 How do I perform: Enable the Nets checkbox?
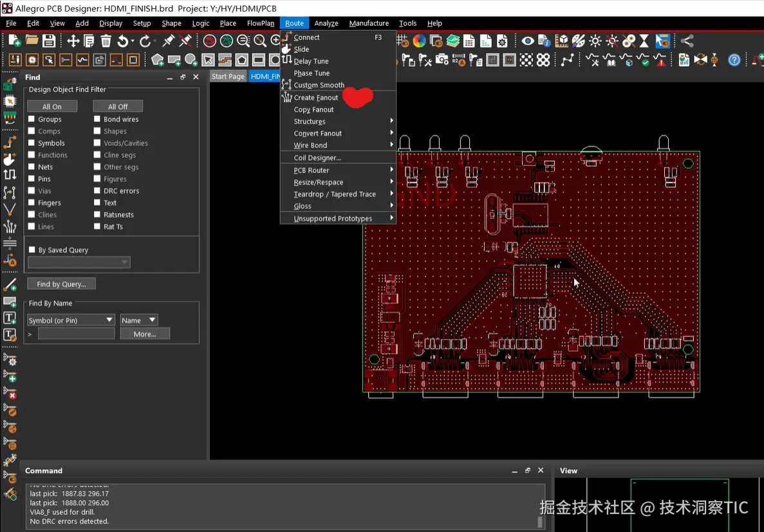(32, 167)
